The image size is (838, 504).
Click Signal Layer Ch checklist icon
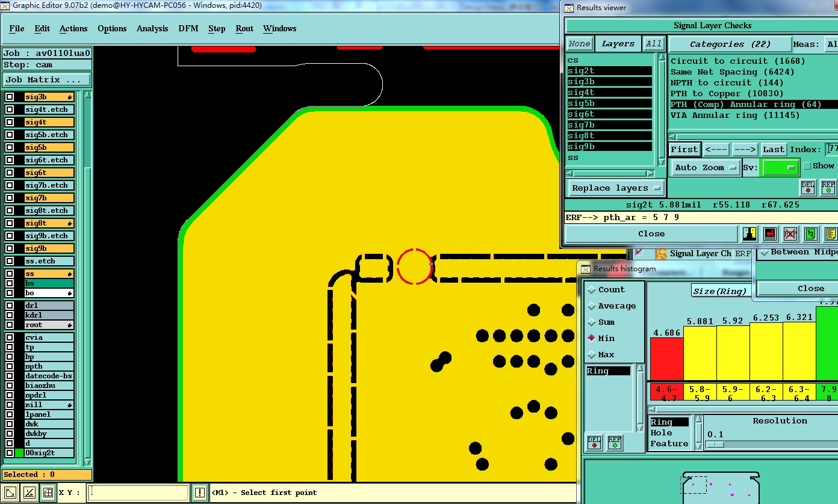(661, 254)
